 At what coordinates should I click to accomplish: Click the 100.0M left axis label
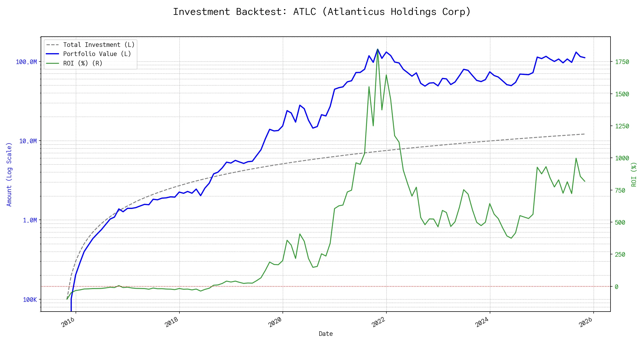[26, 62]
